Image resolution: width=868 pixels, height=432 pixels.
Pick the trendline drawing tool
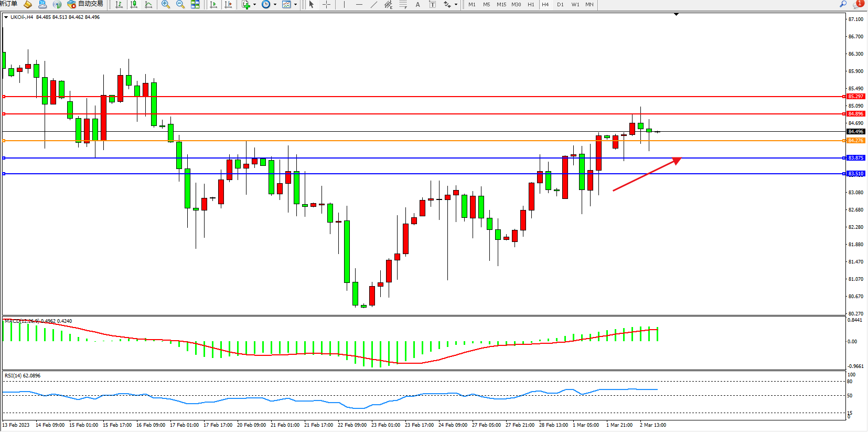tap(373, 5)
